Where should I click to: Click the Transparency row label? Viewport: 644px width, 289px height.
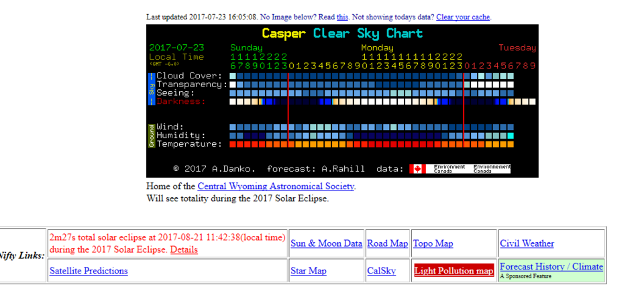(x=192, y=84)
